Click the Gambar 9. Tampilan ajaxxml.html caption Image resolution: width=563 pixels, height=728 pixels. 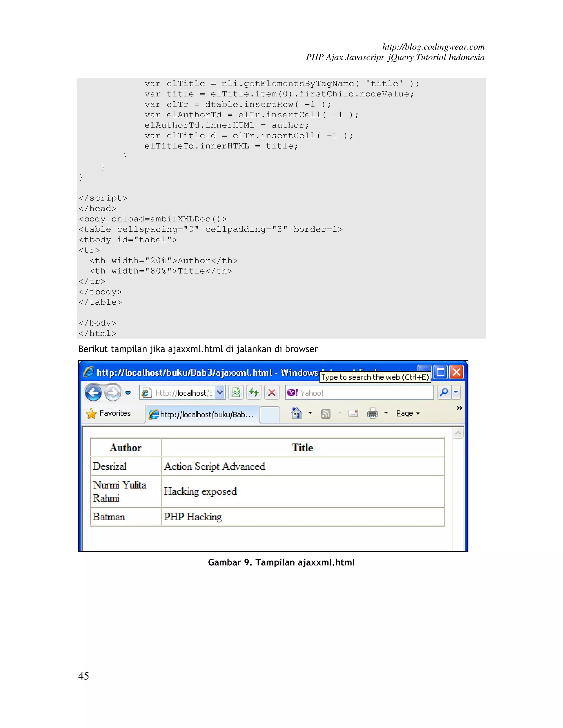click(281, 562)
